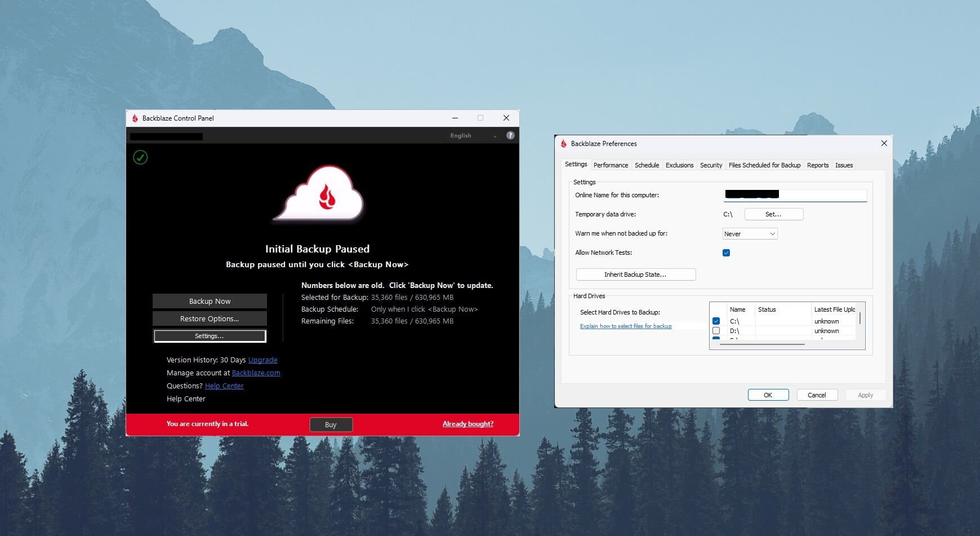
Task: Click the Apply button in Preferences
Action: tap(866, 395)
